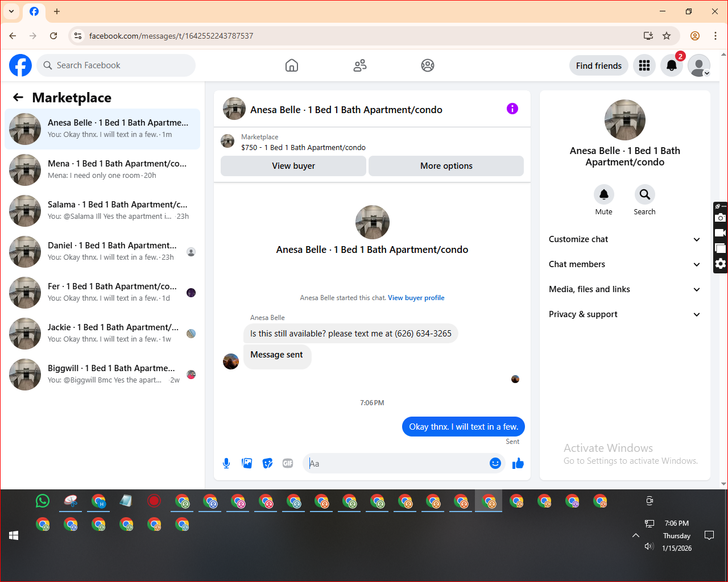Click the View buyer button
This screenshot has width=728, height=582.
[x=293, y=166]
